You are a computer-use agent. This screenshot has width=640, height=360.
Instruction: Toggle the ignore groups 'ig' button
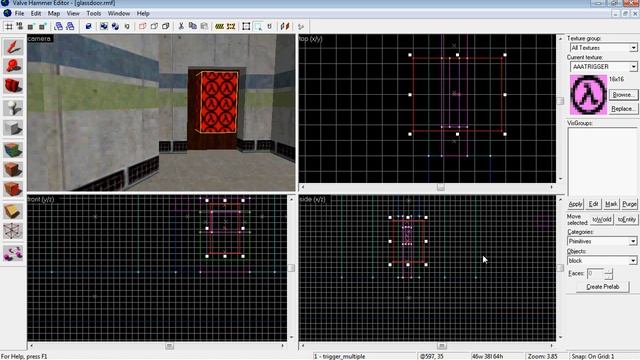click(127, 26)
